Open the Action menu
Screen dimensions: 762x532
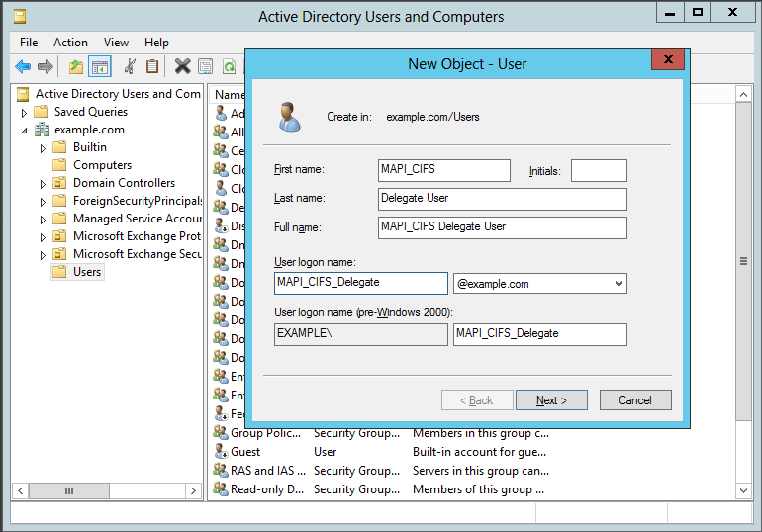pos(70,43)
